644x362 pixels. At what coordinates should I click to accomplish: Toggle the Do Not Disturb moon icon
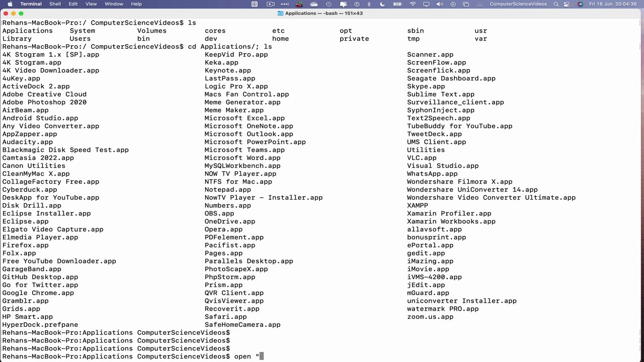[x=382, y=4]
